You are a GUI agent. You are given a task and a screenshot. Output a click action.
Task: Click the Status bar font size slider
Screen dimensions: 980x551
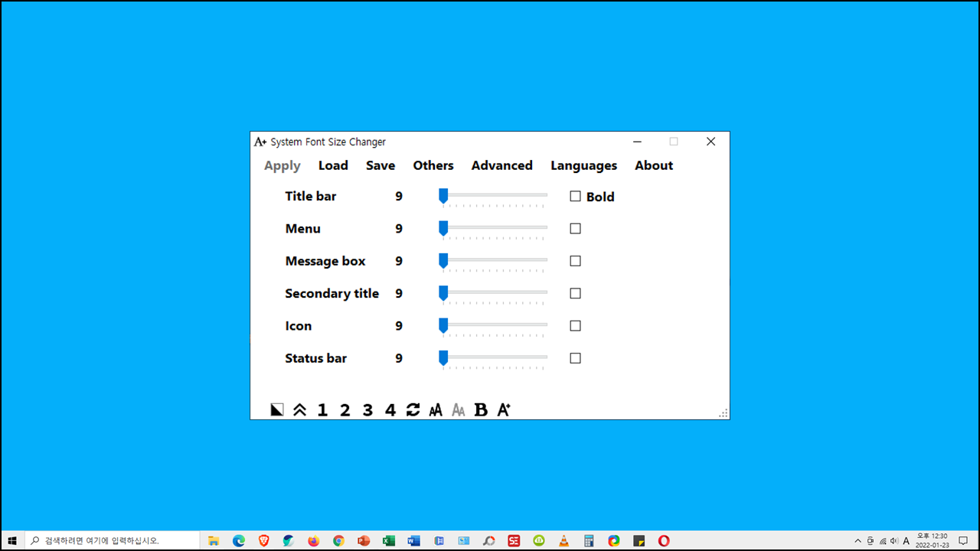[x=493, y=359]
